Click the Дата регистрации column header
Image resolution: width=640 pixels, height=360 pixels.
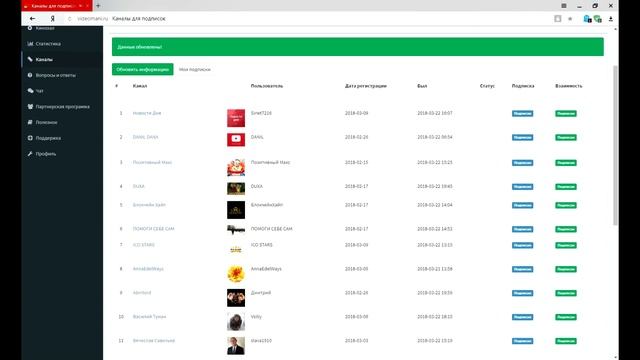tap(366, 86)
